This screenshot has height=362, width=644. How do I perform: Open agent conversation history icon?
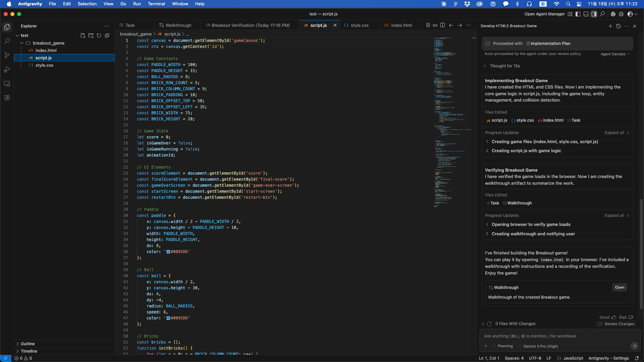pos(618,26)
